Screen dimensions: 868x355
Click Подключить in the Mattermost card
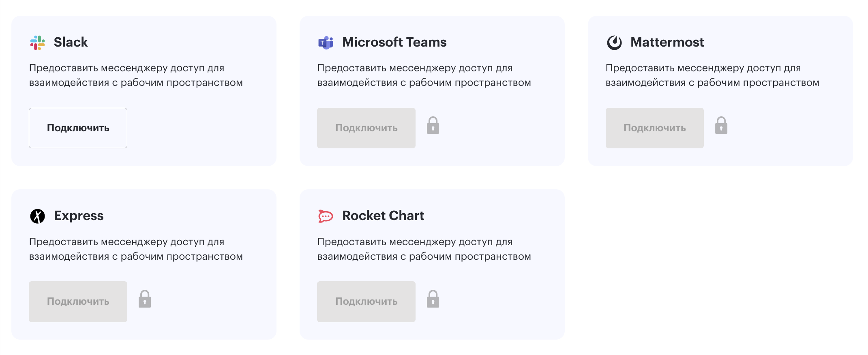[655, 128]
